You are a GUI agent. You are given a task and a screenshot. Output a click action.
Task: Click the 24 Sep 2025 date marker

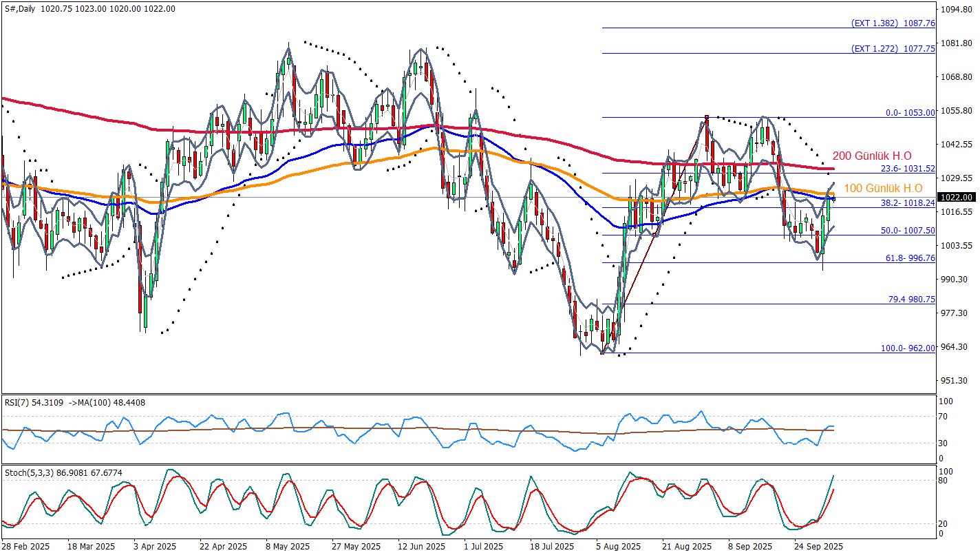click(x=818, y=547)
